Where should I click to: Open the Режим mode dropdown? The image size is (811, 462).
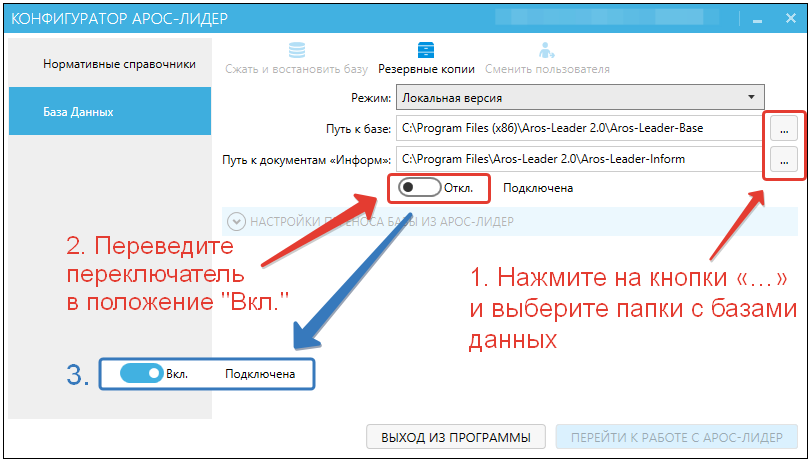pos(580,98)
